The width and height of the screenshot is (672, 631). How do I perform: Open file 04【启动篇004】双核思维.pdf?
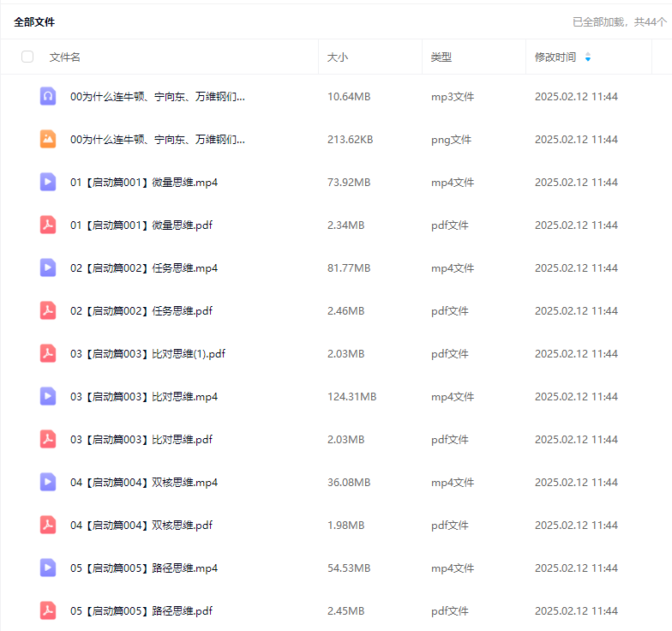(x=141, y=526)
